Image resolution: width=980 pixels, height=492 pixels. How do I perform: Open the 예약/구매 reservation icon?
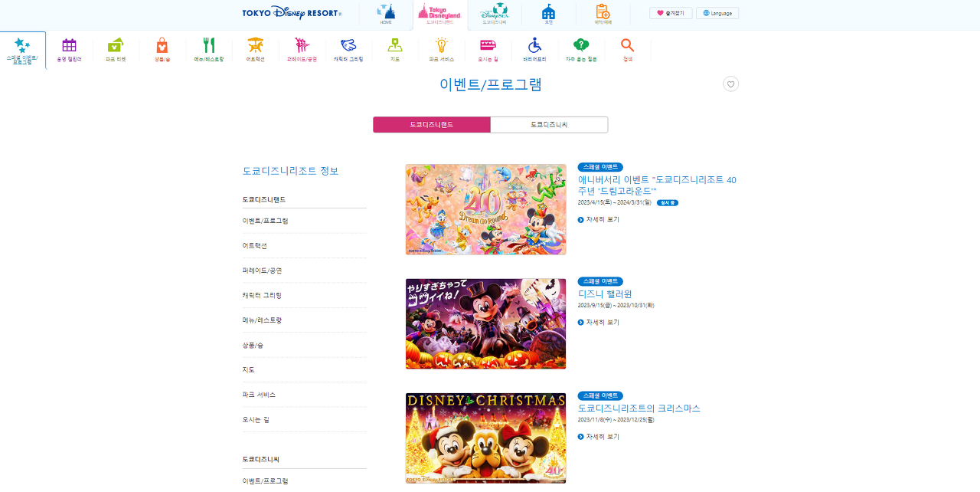602,12
